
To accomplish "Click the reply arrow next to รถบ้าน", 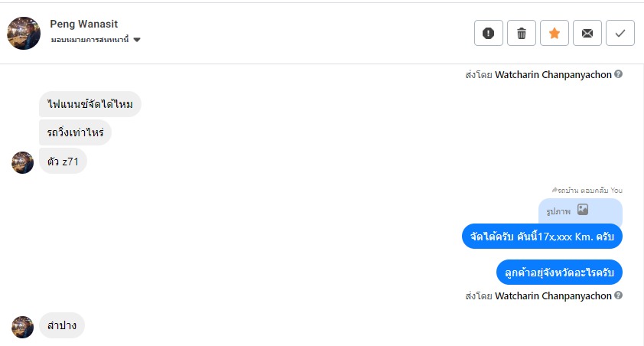I will coord(554,189).
